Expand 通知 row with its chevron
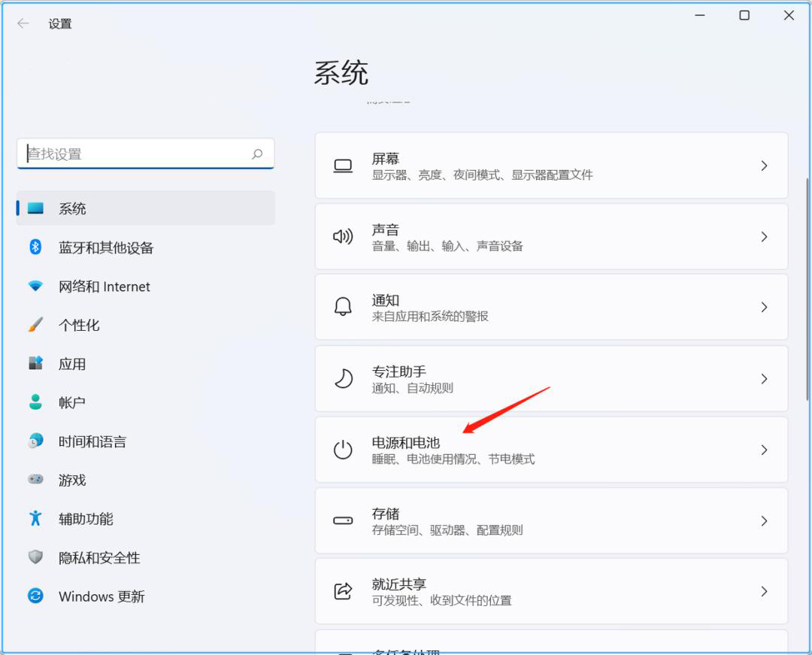 point(765,307)
